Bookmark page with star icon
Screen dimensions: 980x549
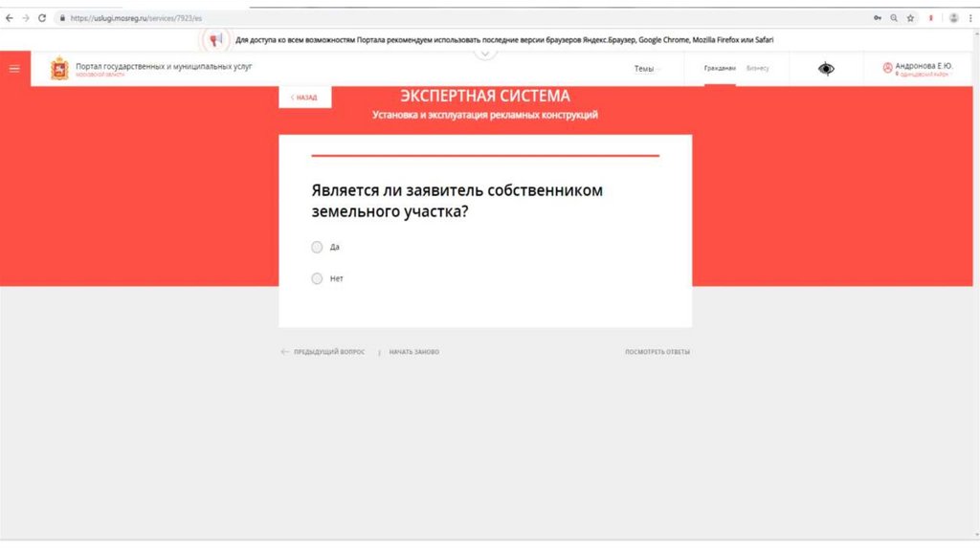911,18
